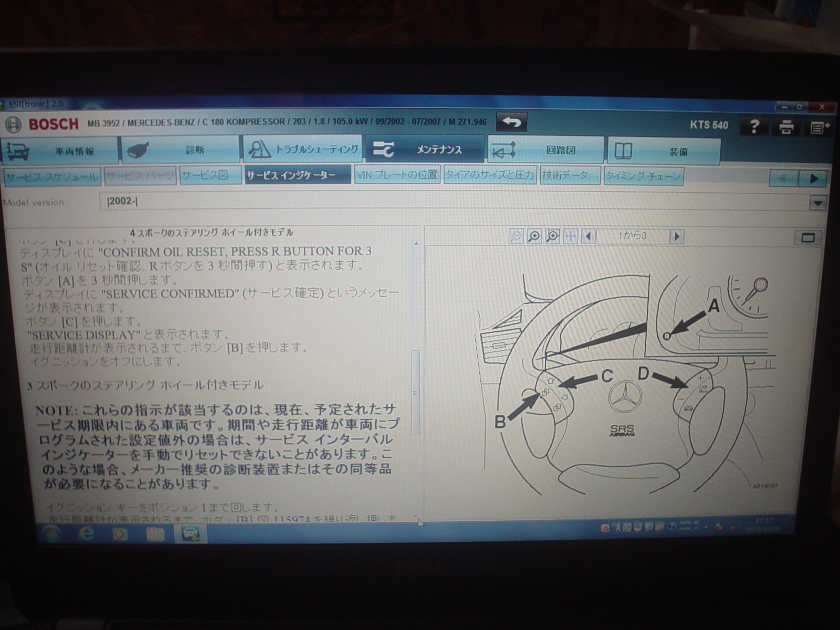
Task: Open help with the question mark icon
Action: pyautogui.click(x=754, y=127)
